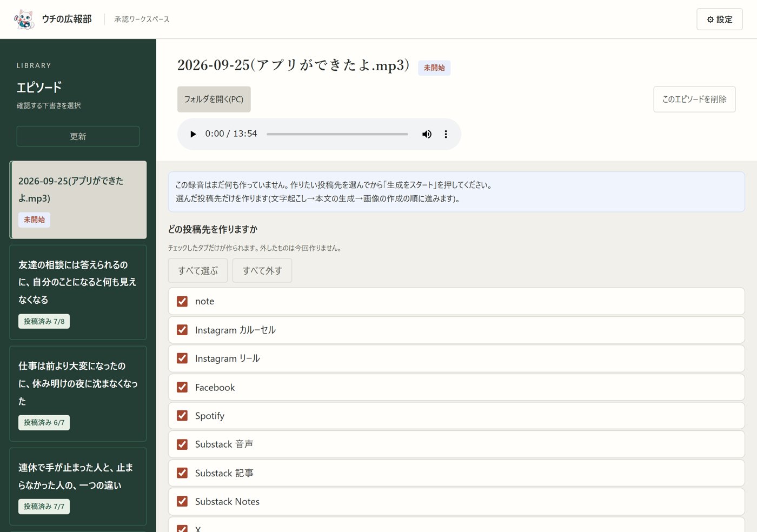Seek within the audio progress bar
The height and width of the screenshot is (532, 757).
click(x=337, y=134)
